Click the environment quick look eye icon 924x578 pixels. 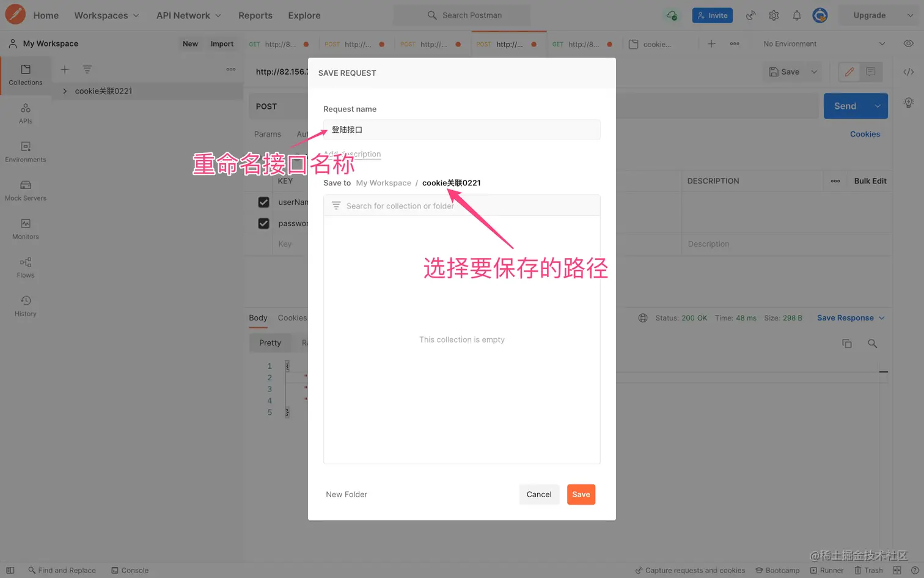(x=909, y=44)
